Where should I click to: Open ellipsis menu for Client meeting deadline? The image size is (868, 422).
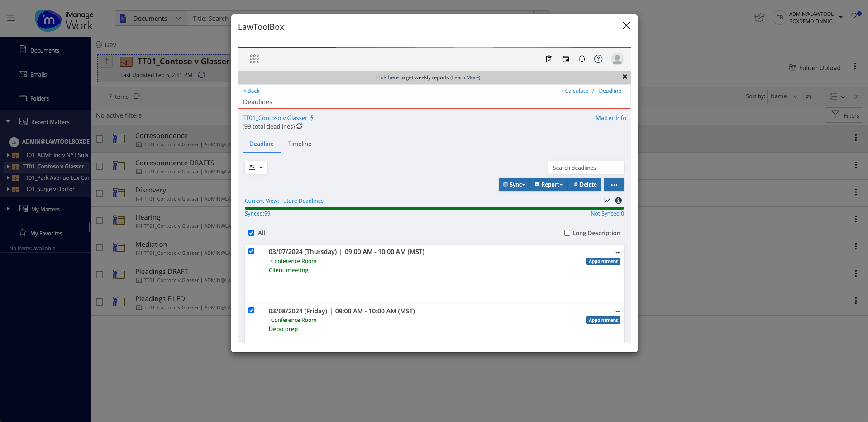(618, 253)
